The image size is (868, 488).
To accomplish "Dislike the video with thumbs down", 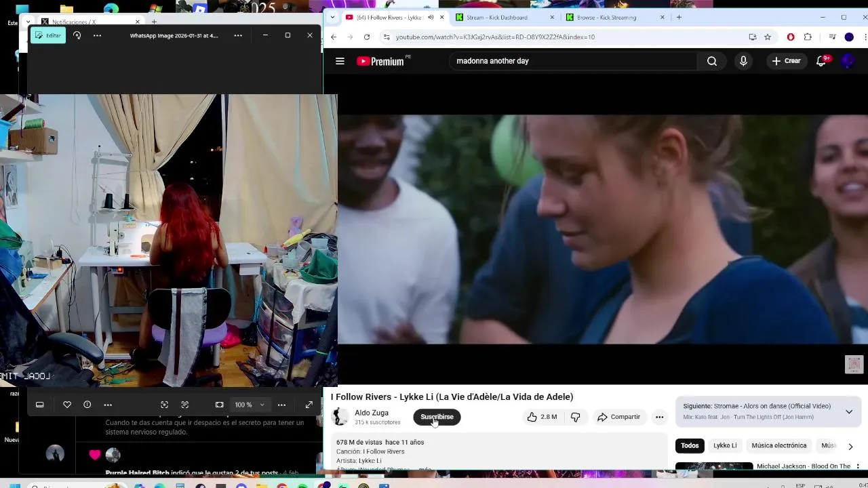I will pyautogui.click(x=575, y=417).
